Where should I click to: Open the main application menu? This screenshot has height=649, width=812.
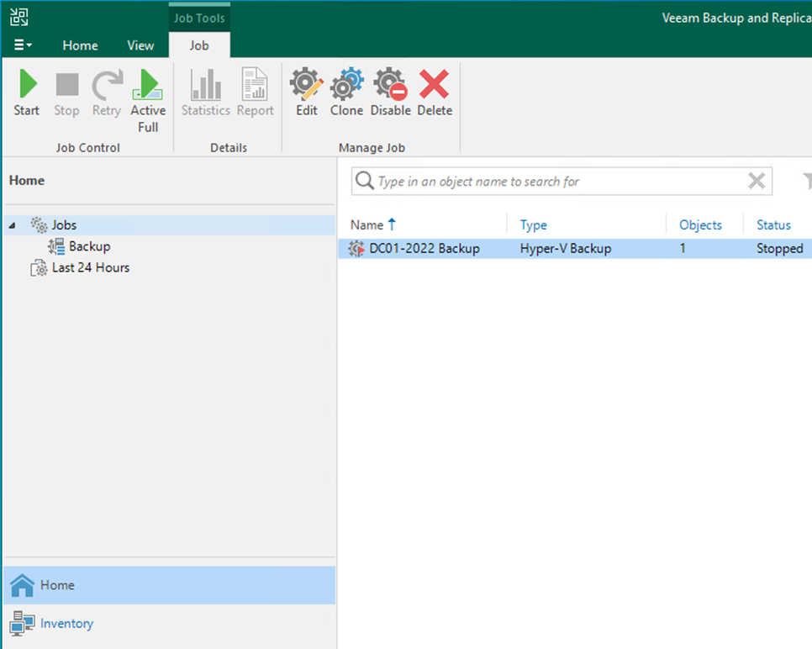point(22,45)
